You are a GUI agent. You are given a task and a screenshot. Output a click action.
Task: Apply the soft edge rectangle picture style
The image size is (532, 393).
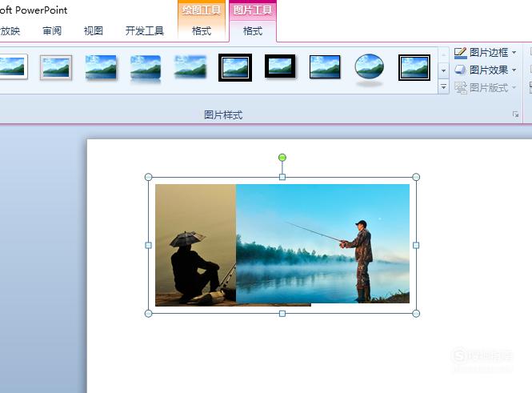[x=190, y=67]
